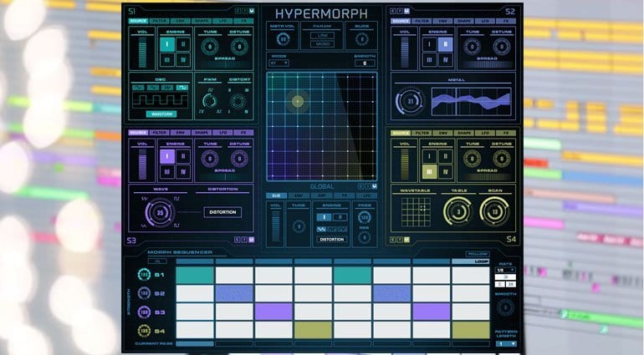This screenshot has width=644, height=355.
Task: Switch to the S2 Shape tab
Action: tap(463, 21)
